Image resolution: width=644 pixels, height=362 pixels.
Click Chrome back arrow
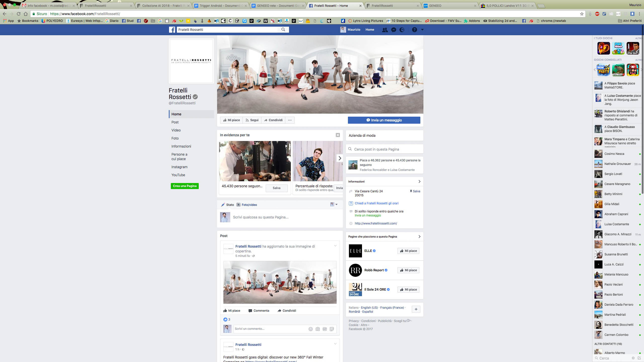tap(5, 14)
